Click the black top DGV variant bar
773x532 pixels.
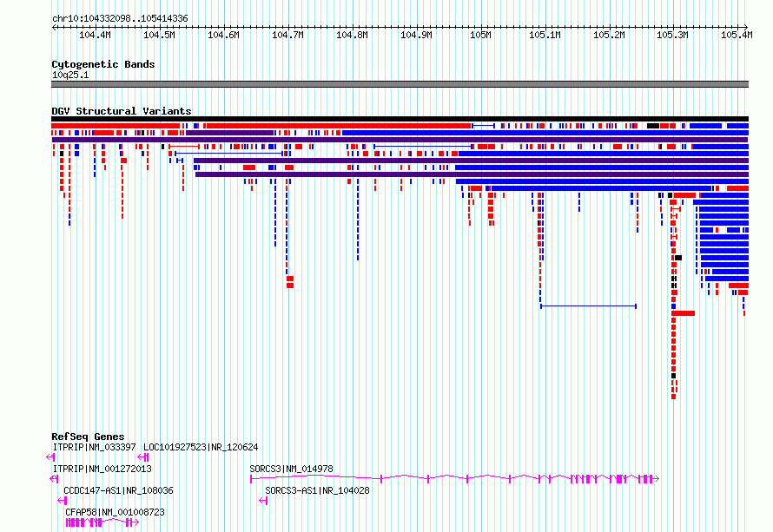(400, 119)
